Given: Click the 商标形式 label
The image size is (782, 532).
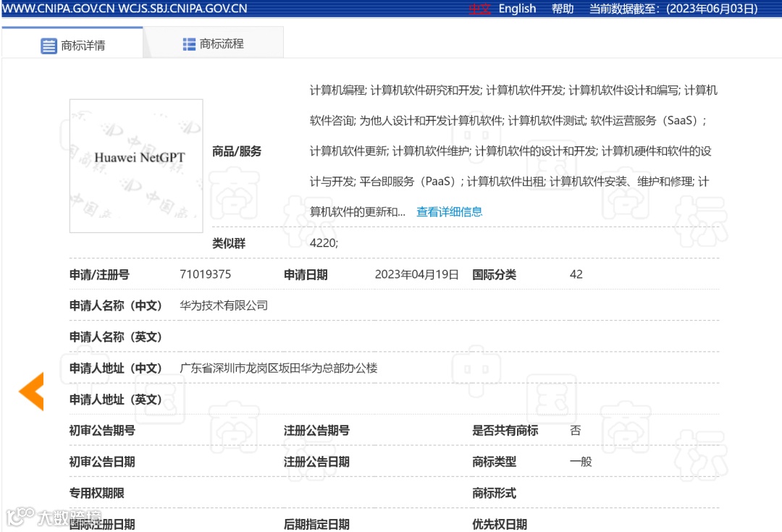Looking at the screenshot, I should pos(494,493).
